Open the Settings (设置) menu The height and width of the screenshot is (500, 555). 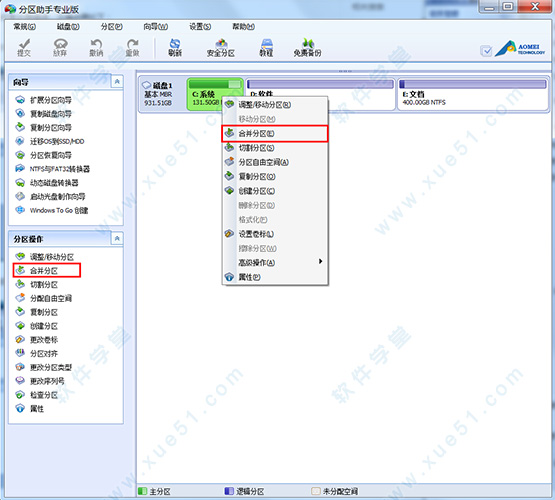[x=200, y=27]
